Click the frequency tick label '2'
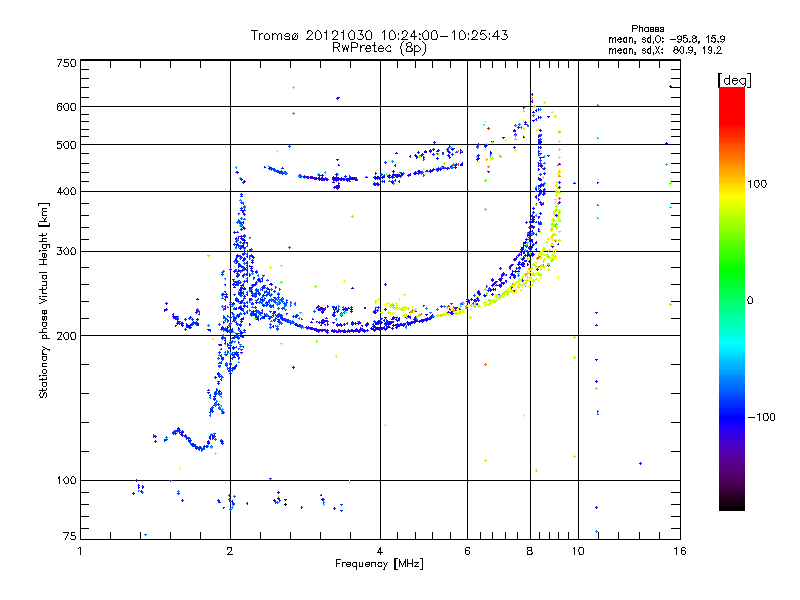 [230, 551]
